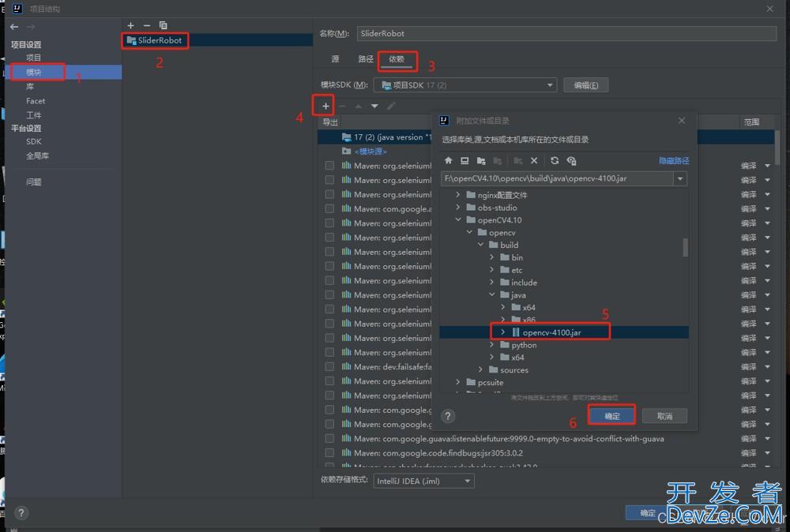Viewport: 790px width, 532px height.
Task: Select the pcsuite folder in tree
Action: 491,383
